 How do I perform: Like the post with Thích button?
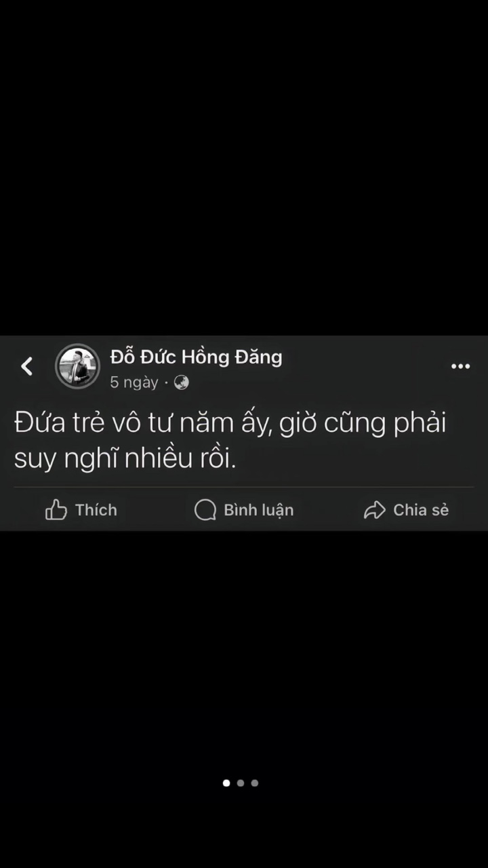(81, 510)
